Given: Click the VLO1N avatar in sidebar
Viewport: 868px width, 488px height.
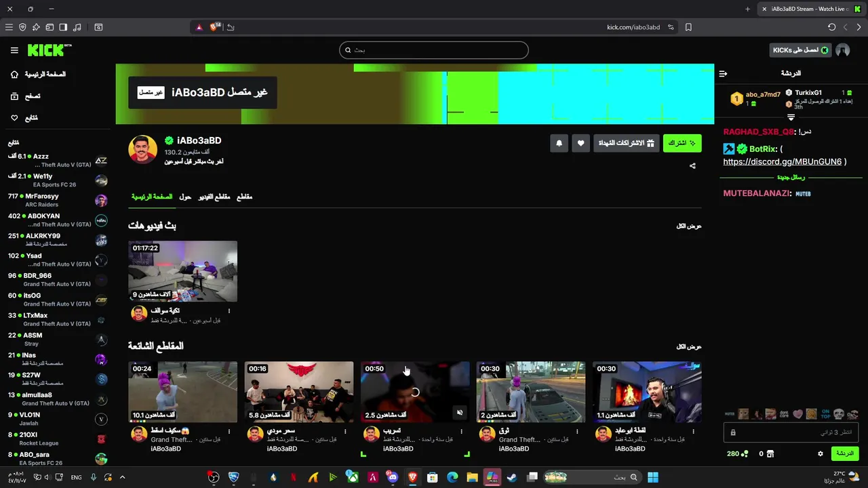Looking at the screenshot, I should (101, 419).
